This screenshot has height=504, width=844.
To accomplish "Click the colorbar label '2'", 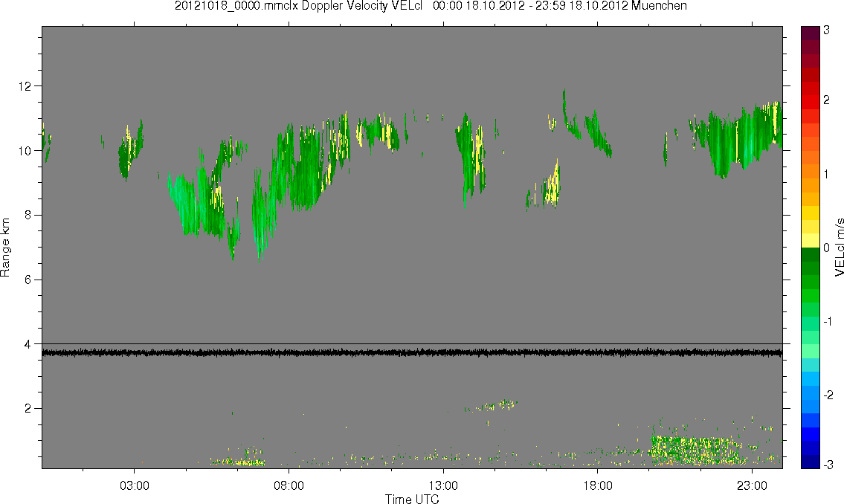I will [827, 100].
